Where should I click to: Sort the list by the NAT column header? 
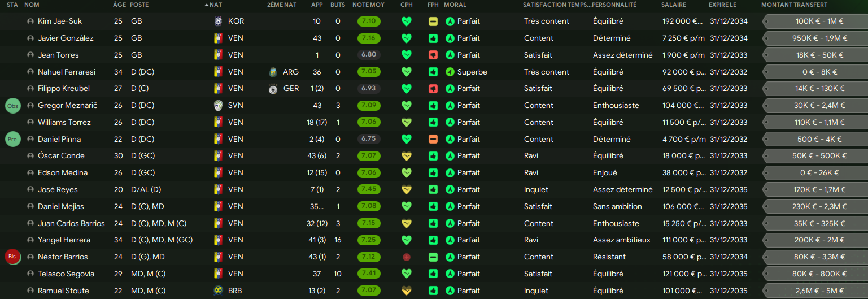[x=215, y=5]
